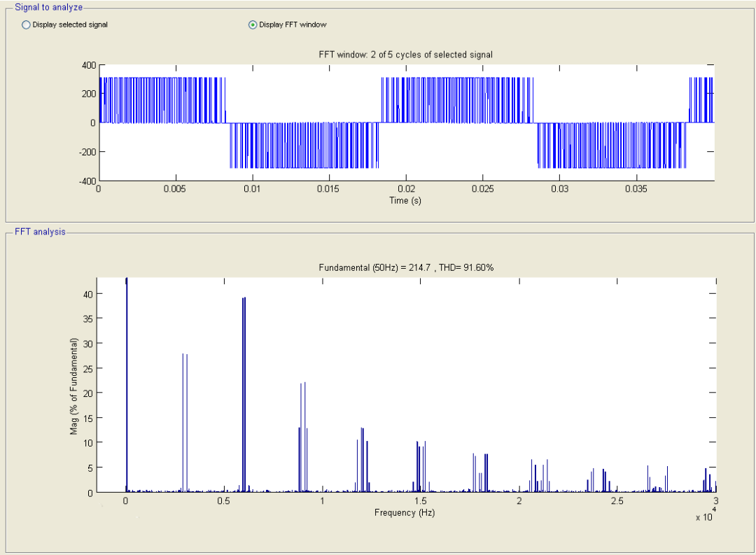Click the Fundamental and THD result text

click(x=405, y=267)
